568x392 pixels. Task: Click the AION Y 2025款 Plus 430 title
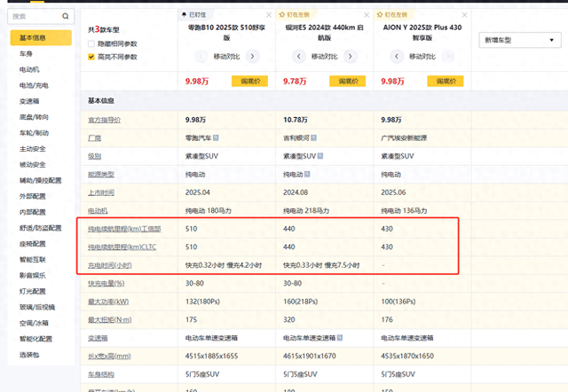[422, 33]
